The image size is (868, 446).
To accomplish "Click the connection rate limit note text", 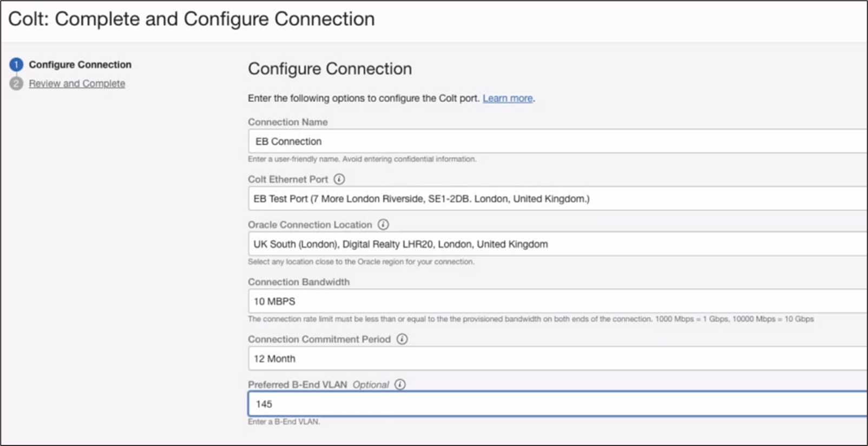I will point(531,319).
